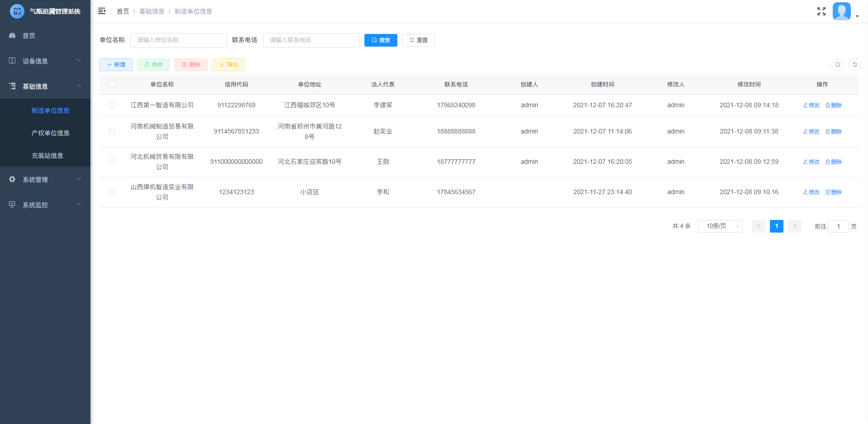The width and height of the screenshot is (868, 424).
Task: Click the system logo icon
Action: (17, 11)
